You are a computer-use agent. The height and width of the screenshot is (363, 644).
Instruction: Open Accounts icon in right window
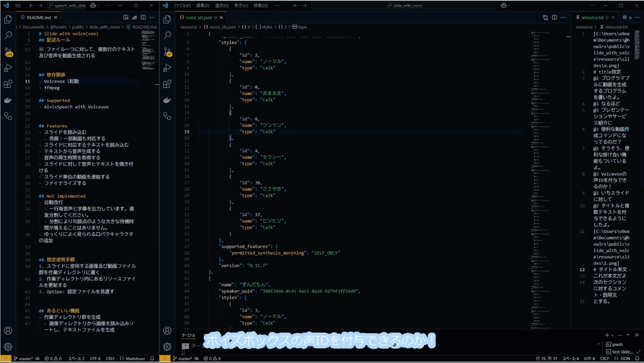coord(167,331)
